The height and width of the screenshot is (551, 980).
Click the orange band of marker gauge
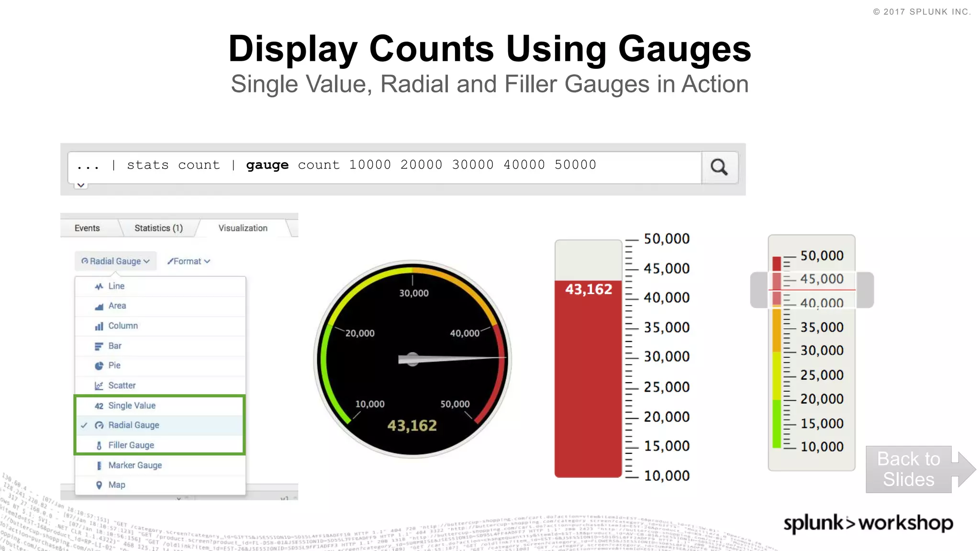(777, 330)
